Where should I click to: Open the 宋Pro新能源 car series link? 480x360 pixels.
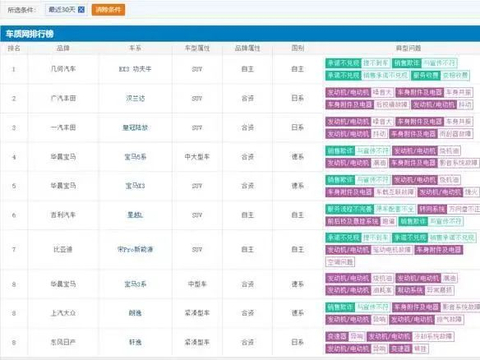coord(135,249)
